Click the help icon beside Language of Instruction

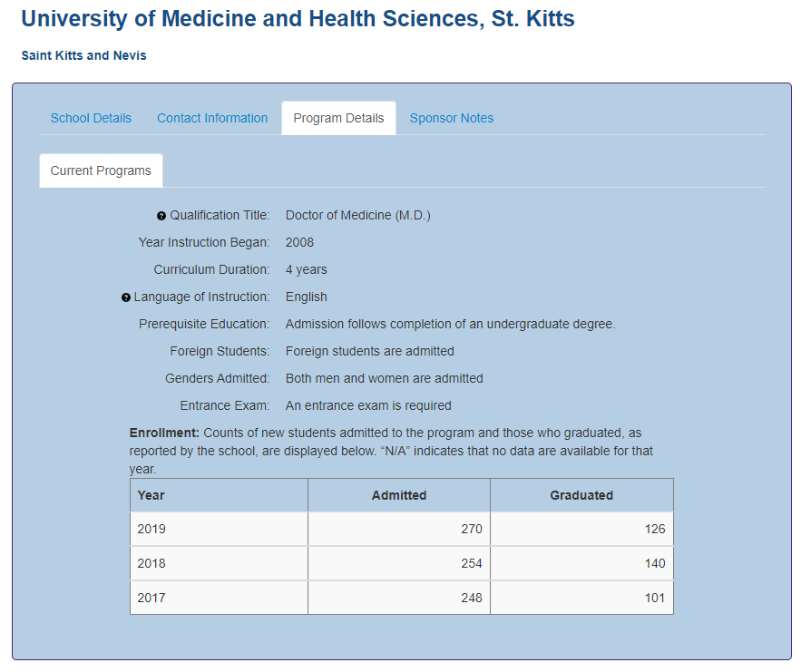click(126, 297)
